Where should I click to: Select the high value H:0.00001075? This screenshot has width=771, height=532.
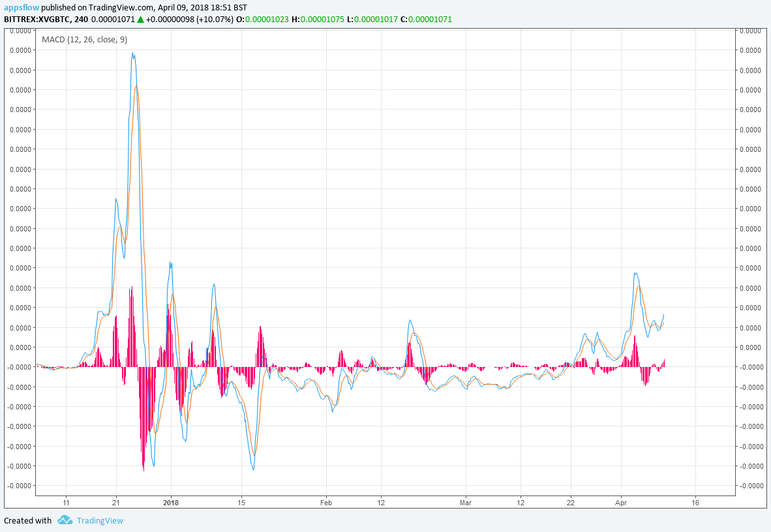pos(318,19)
